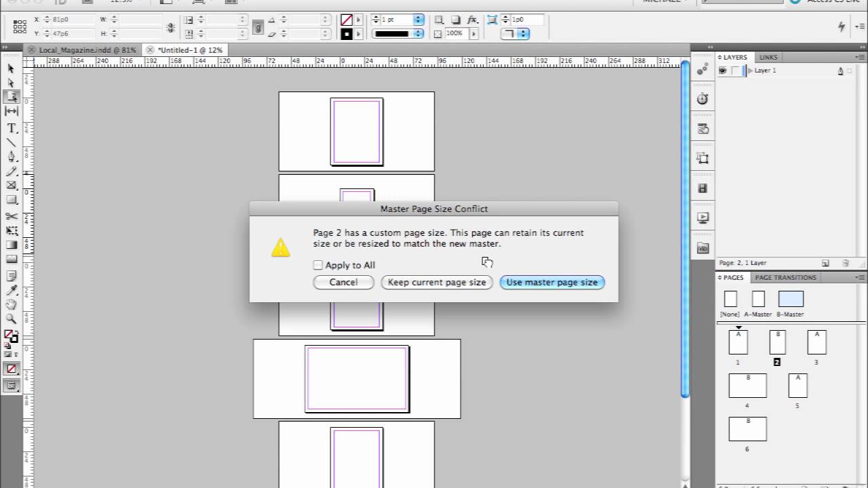Delete selected layer with trash icon
Image resolution: width=868 pixels, height=488 pixels.
coord(846,263)
